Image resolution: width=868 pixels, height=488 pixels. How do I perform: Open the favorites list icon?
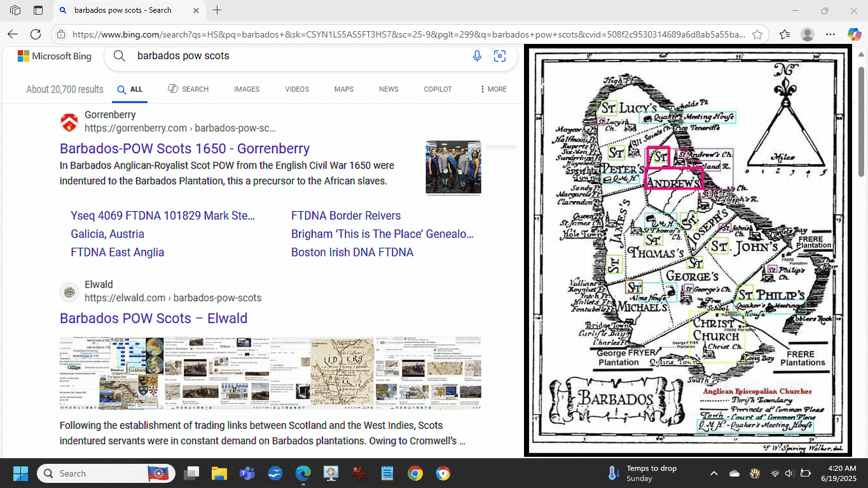coord(785,34)
